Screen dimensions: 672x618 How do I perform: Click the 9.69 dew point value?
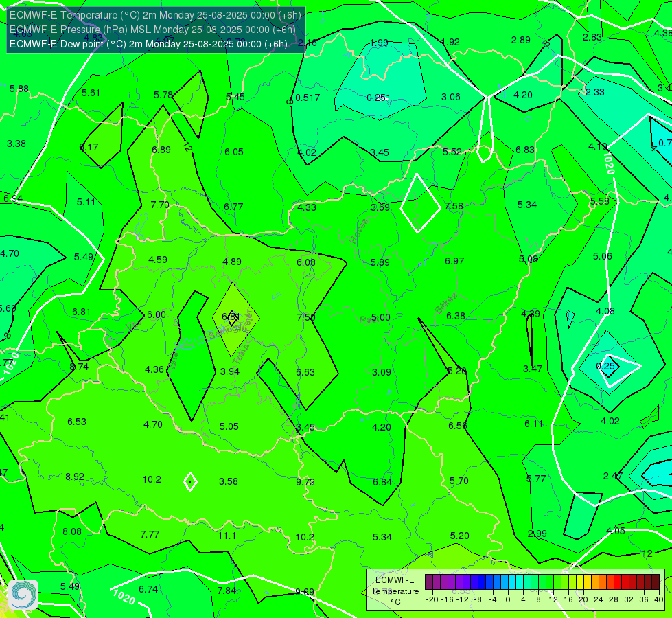[305, 592]
